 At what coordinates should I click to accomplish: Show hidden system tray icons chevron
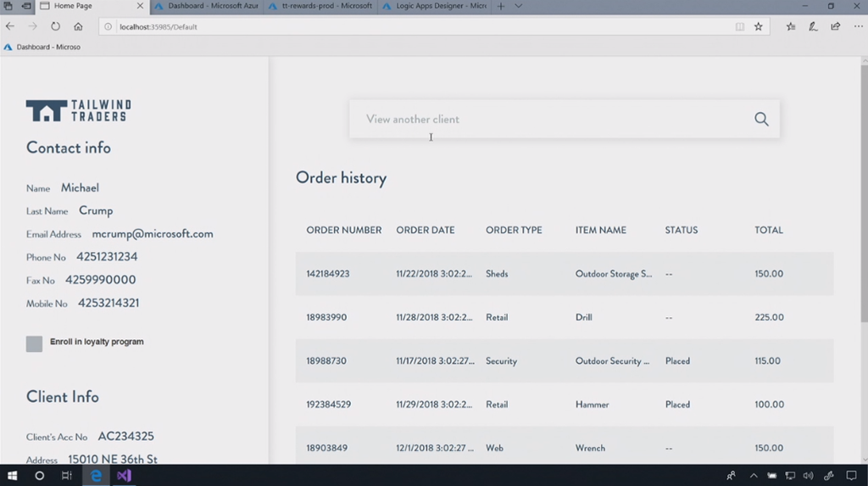(754, 476)
